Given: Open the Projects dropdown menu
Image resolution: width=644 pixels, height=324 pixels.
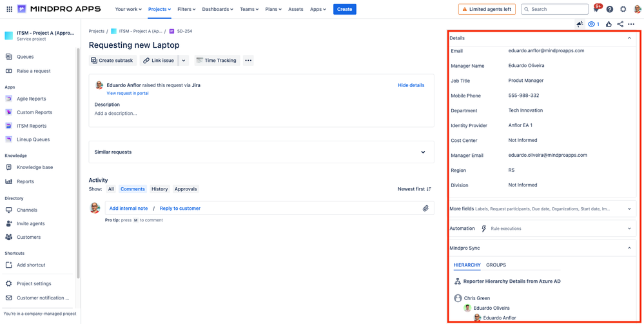Looking at the screenshot, I should (159, 9).
